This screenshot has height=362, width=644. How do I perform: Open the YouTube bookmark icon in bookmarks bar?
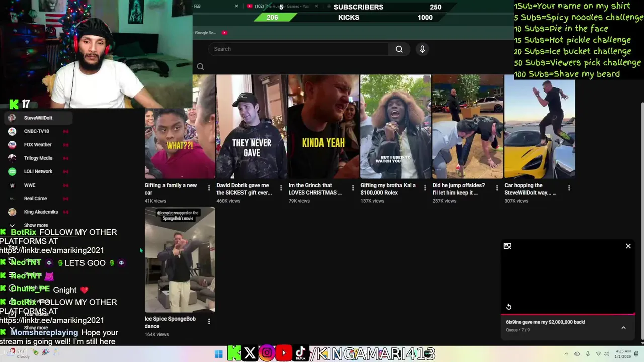[224, 33]
